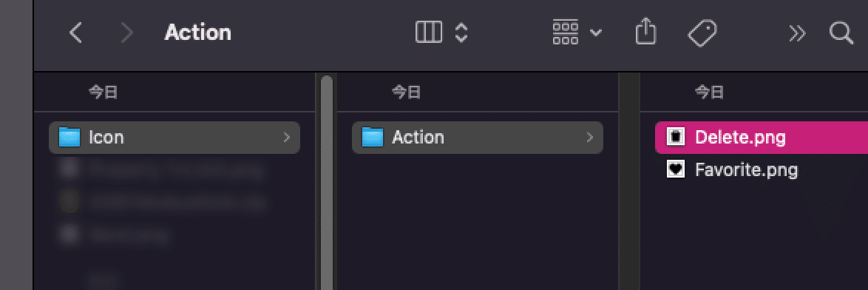Go back with the left chevron button
This screenshot has width=868, height=290.
(76, 33)
